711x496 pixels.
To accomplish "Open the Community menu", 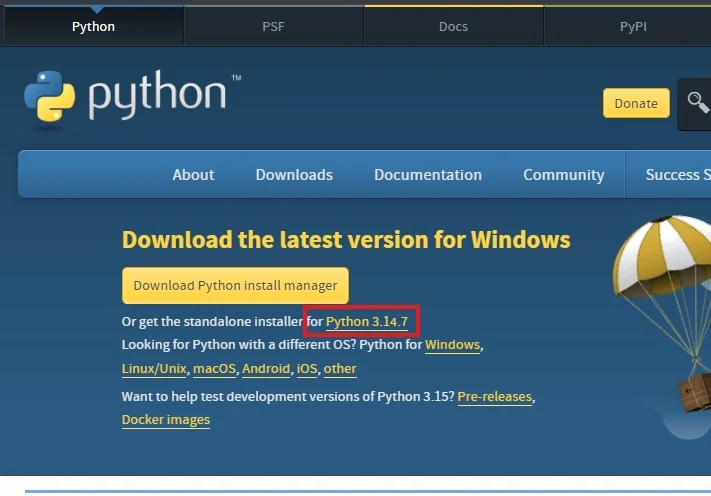I will [x=564, y=175].
